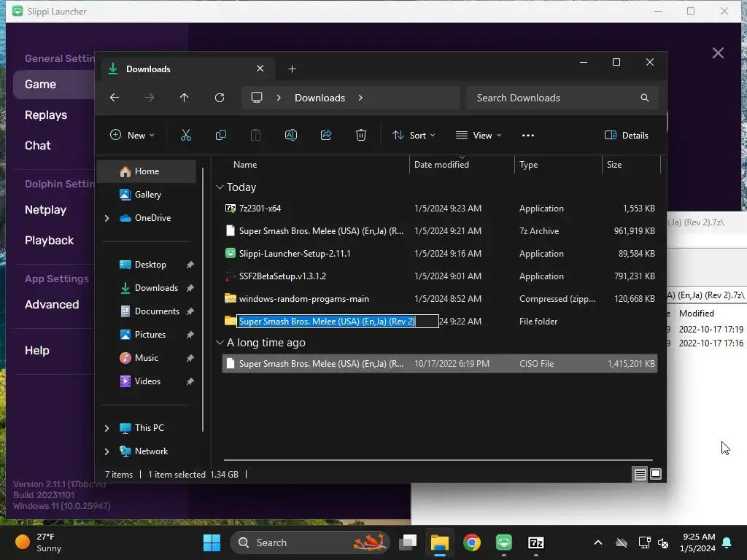
Task: Open Netplay Dolphin settings in Slippi
Action: [45, 209]
